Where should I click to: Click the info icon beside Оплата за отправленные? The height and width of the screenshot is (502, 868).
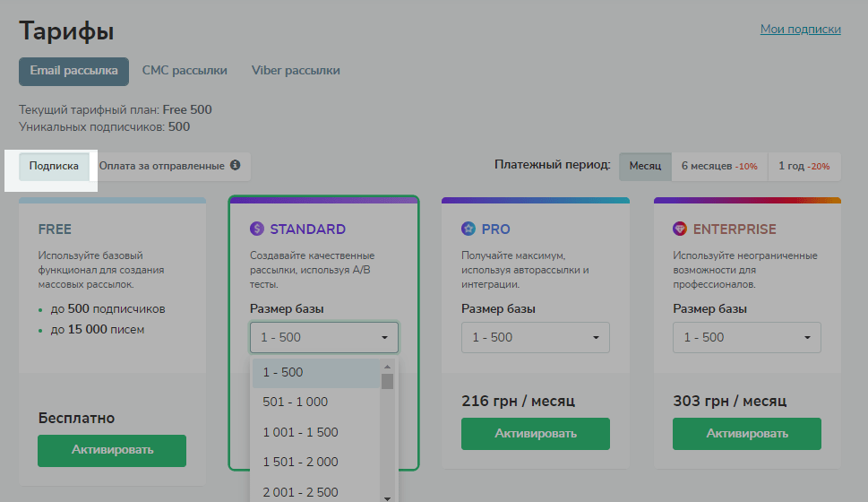pos(235,166)
